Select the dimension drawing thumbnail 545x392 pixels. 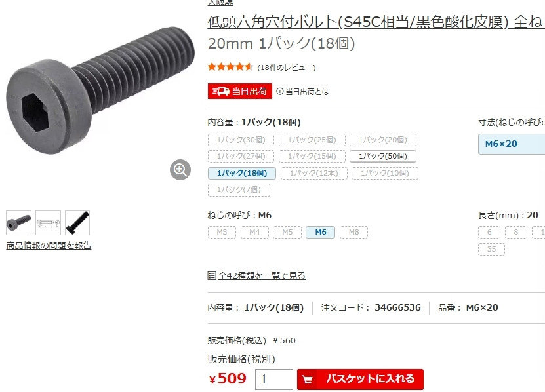(x=48, y=223)
